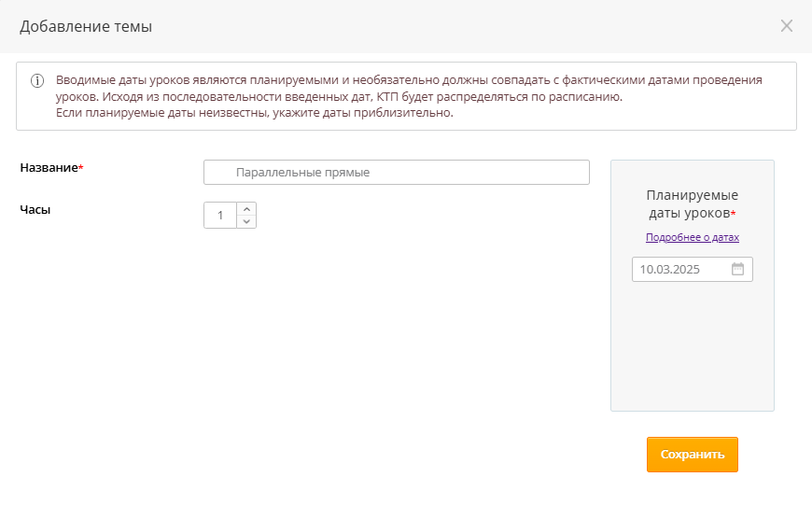Click the Часы field label
812x505 pixels.
[x=35, y=209]
